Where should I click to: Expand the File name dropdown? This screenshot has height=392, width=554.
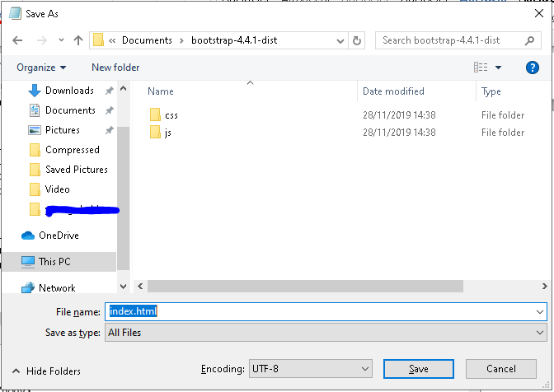(540, 312)
